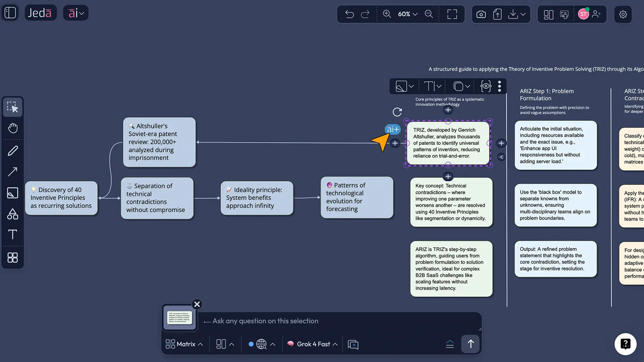
Task: Expand the Matrix mode selector
Action: (x=183, y=344)
